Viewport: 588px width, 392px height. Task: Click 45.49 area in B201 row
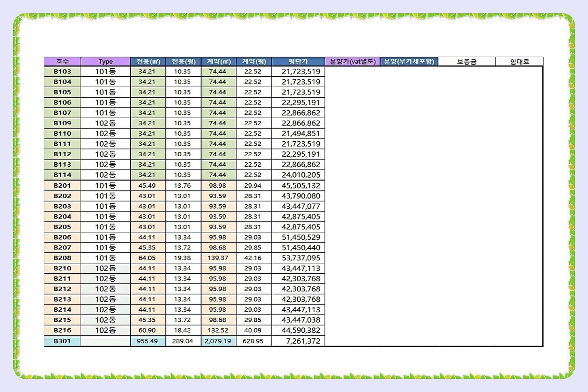click(x=148, y=186)
